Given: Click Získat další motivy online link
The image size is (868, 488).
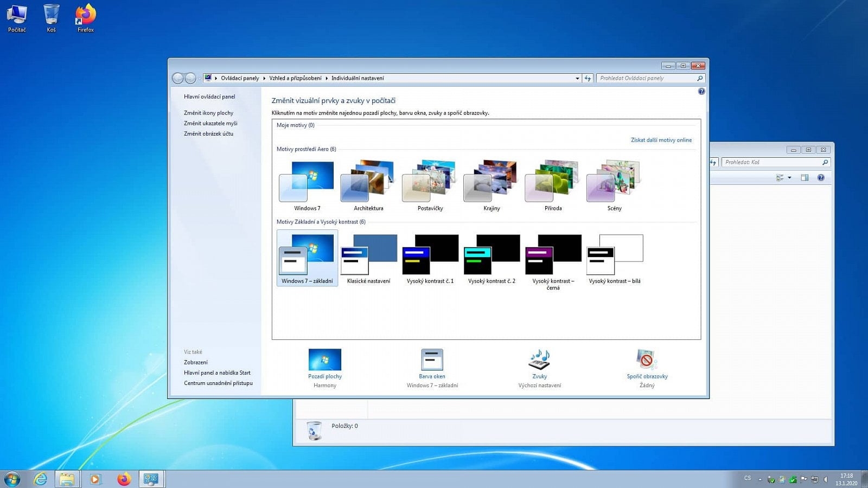Looking at the screenshot, I should [661, 140].
